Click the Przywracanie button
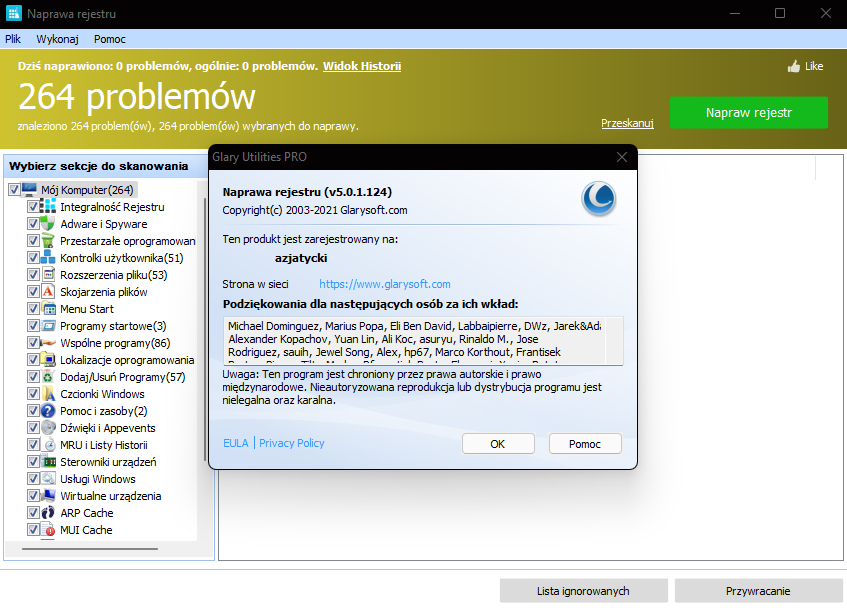The width and height of the screenshot is (847, 608). (x=758, y=591)
